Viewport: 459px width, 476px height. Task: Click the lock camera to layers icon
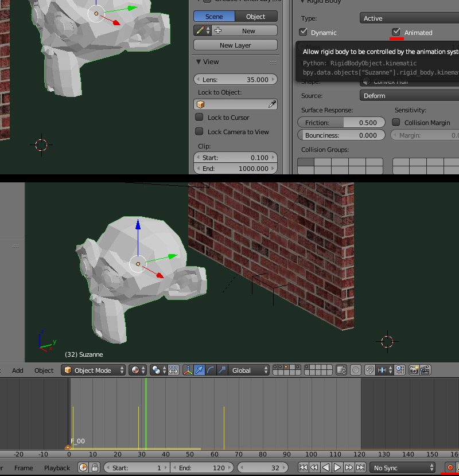tap(341, 370)
